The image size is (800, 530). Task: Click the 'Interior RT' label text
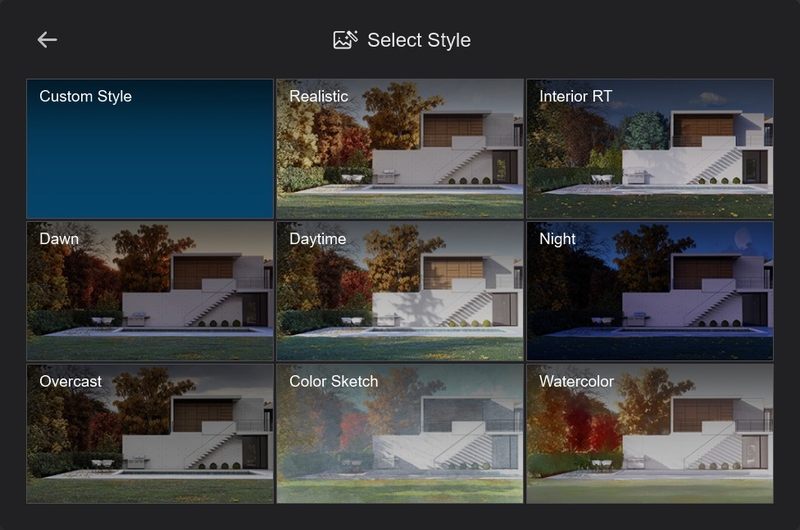click(x=576, y=96)
